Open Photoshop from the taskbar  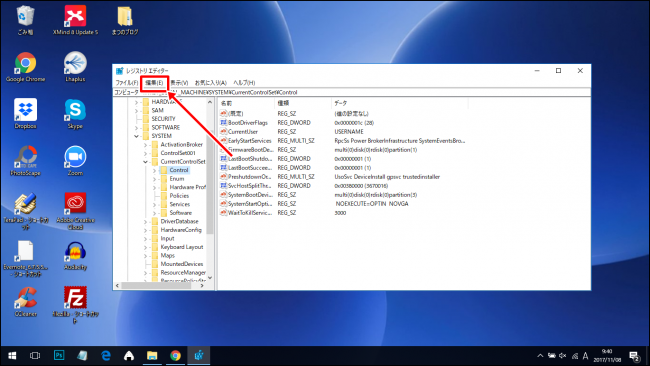click(59, 356)
